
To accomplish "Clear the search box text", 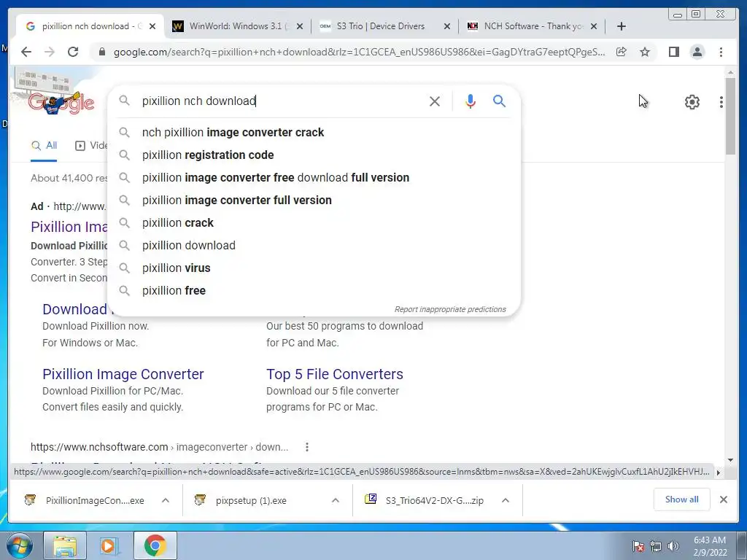I will (435, 101).
